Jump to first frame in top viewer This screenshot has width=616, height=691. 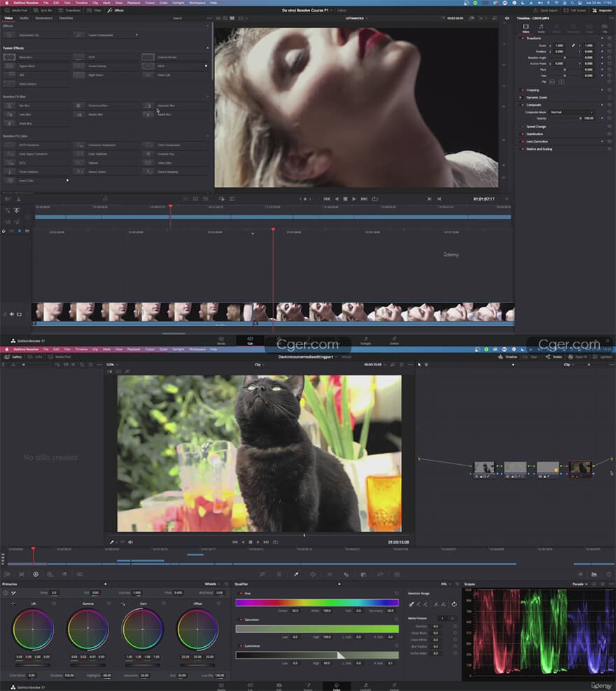click(326, 199)
